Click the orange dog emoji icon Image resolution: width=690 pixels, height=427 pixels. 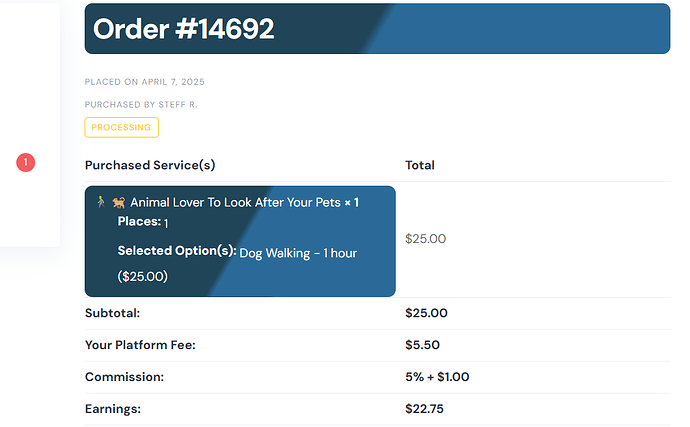pyautogui.click(x=118, y=202)
